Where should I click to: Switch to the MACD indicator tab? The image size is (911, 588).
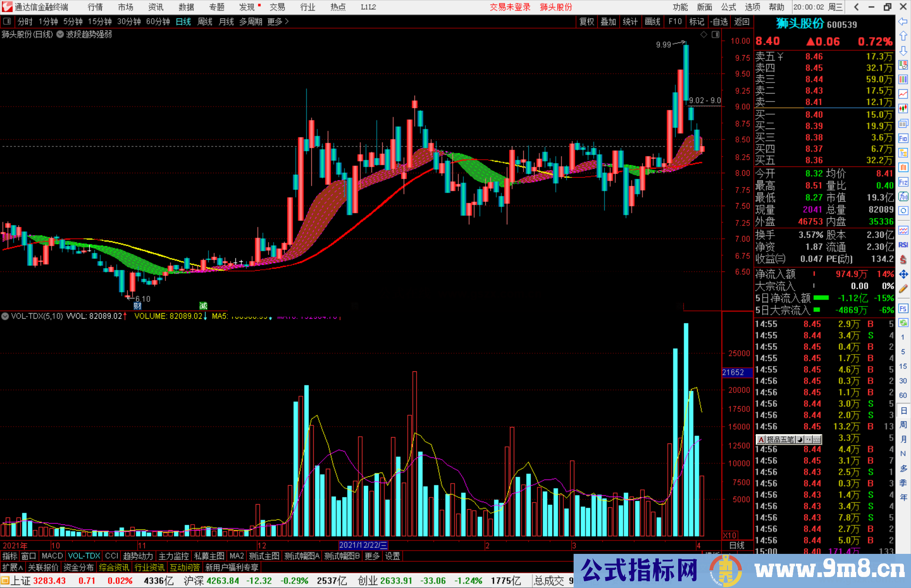tap(52, 556)
